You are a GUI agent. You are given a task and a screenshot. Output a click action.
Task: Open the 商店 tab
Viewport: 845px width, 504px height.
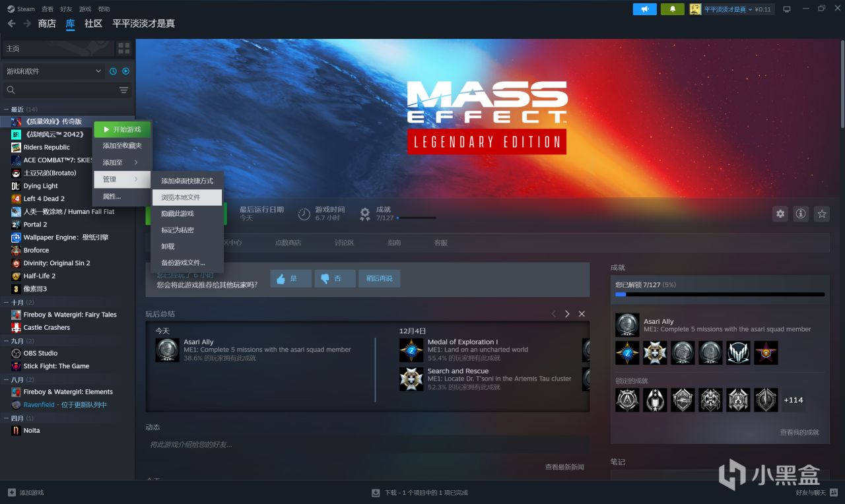tap(47, 23)
